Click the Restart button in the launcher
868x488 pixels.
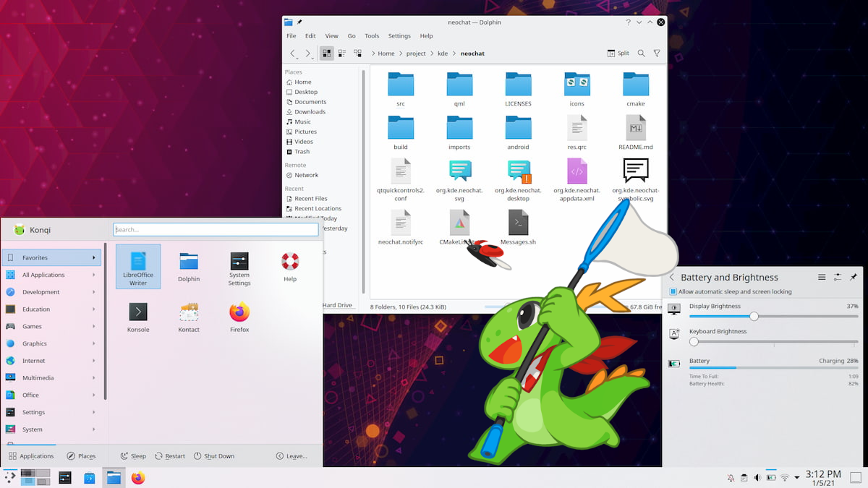[x=170, y=456]
